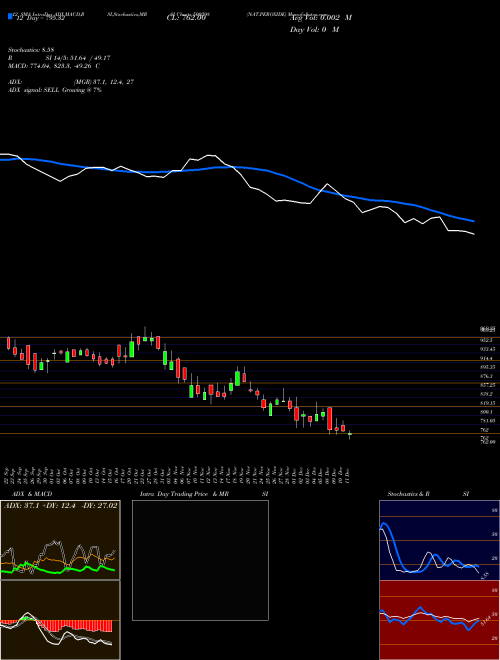Screen dimensions: 500x660
Task: Click the 'CL: 762.00' closing price text
Action: pyautogui.click(x=186, y=18)
